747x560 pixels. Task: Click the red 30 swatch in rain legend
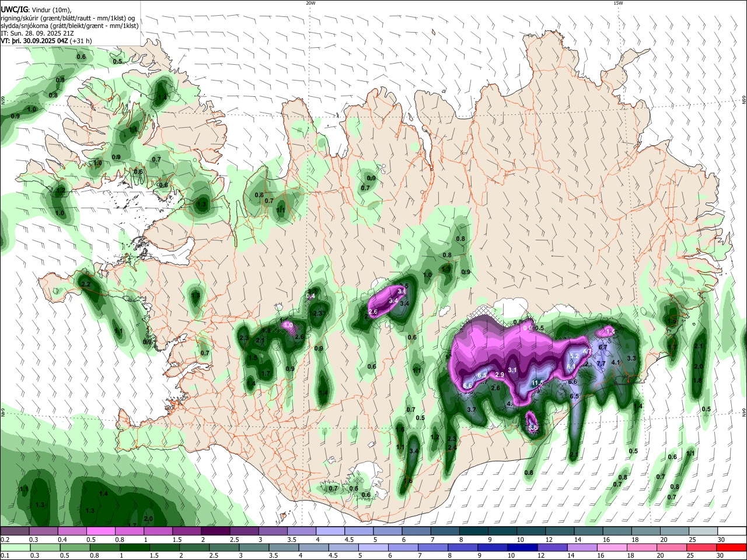[731, 547]
